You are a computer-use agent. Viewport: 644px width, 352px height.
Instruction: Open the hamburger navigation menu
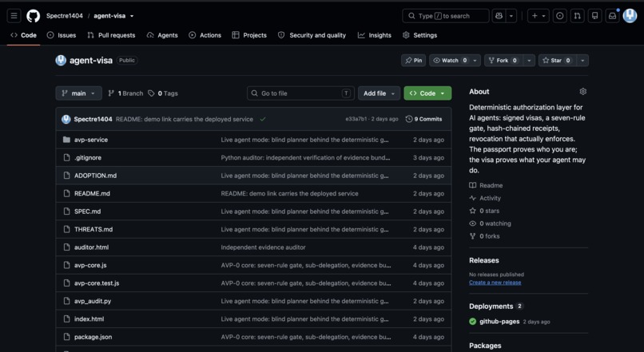pos(14,16)
